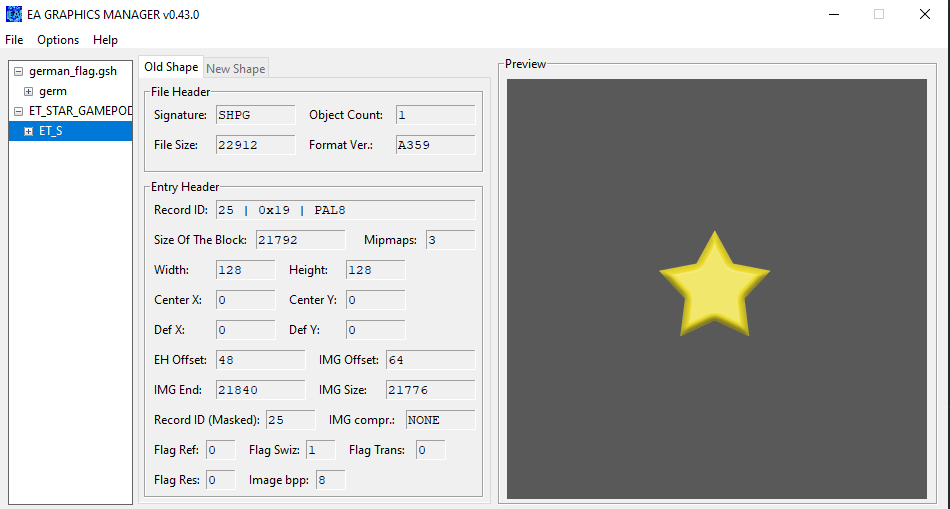Open the Help menu
The width and height of the screenshot is (950, 509).
tap(105, 40)
